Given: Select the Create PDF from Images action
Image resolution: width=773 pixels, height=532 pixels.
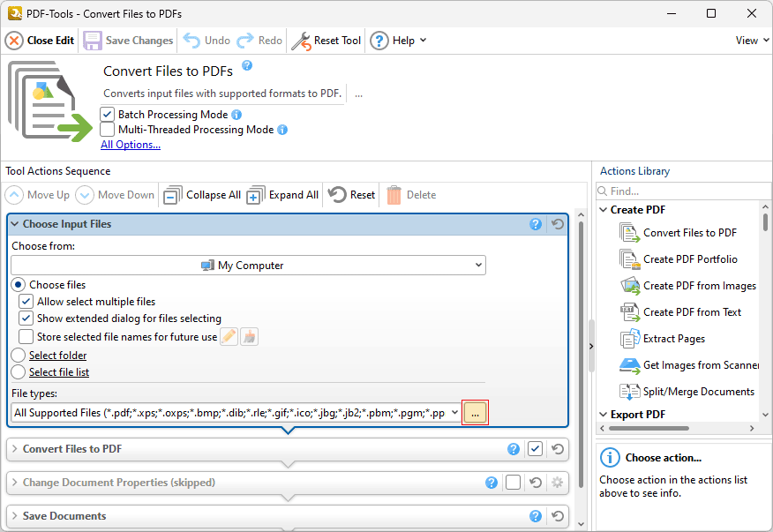Looking at the screenshot, I should tap(687, 286).
